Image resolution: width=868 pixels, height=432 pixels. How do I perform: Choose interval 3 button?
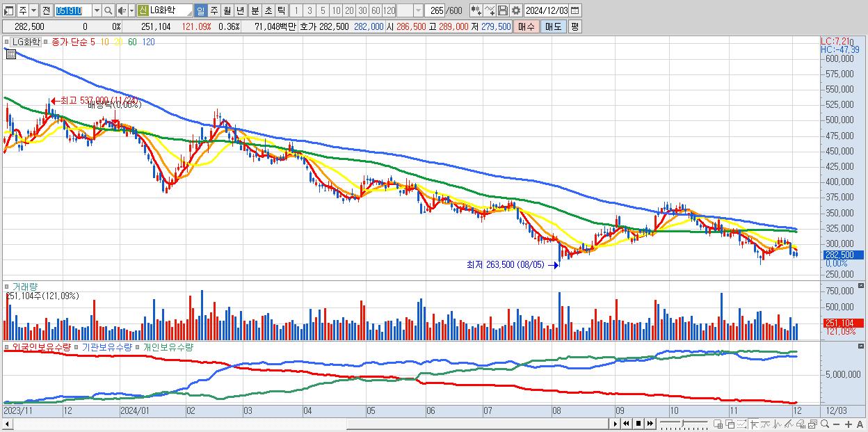click(310, 10)
